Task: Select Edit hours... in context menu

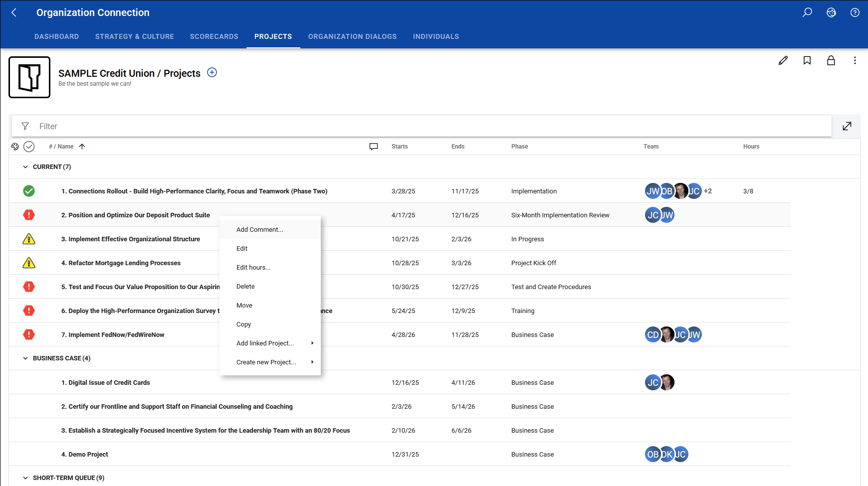Action: tap(270, 267)
